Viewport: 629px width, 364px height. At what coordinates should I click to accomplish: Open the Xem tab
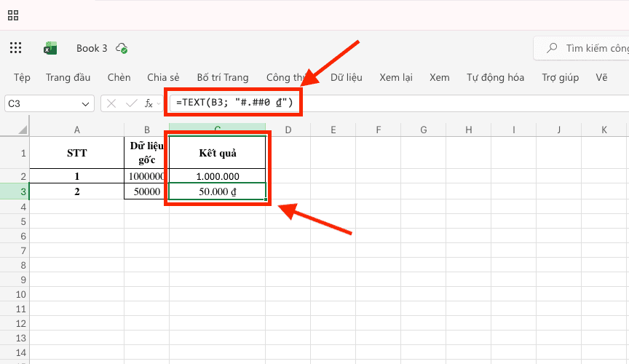click(x=439, y=77)
